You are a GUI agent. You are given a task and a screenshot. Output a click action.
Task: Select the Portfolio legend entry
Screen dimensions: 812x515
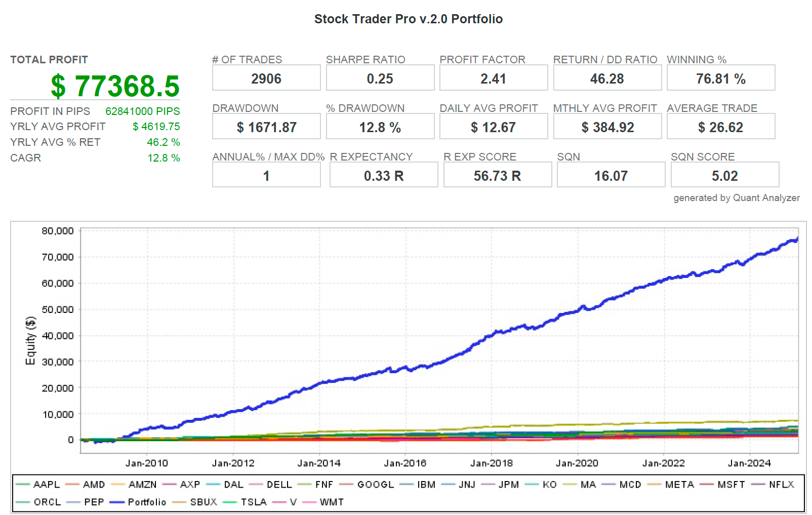[x=138, y=502]
